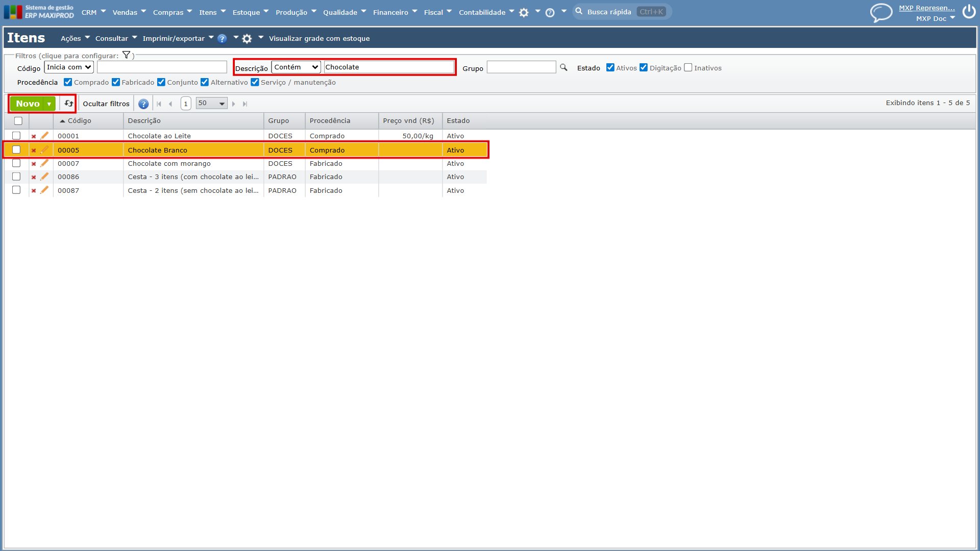Click the Descrição text field with Chocolate
This screenshot has width=980, height=551.
point(389,67)
